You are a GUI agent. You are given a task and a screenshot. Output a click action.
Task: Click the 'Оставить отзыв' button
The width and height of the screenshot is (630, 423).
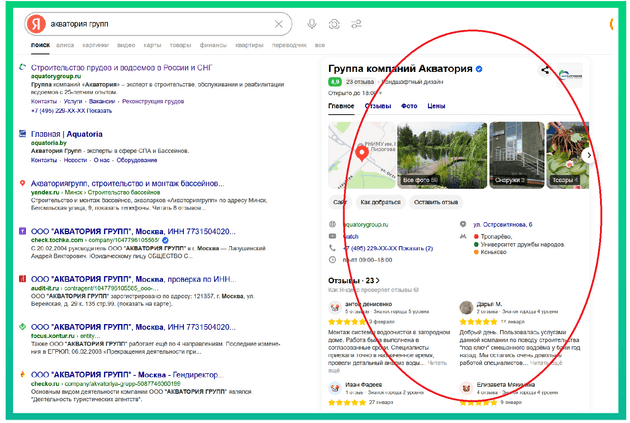click(436, 202)
